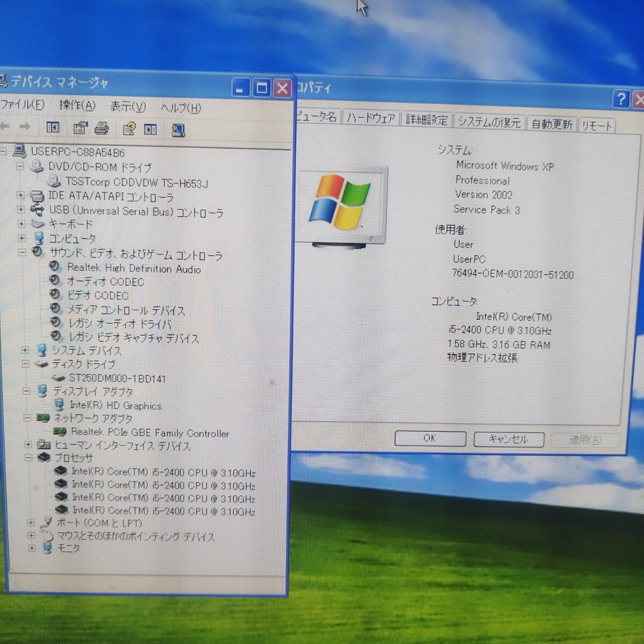Collapse the DVD/CD-ROM ドライブ node
Image resolution: width=644 pixels, height=644 pixels.
click(20, 166)
